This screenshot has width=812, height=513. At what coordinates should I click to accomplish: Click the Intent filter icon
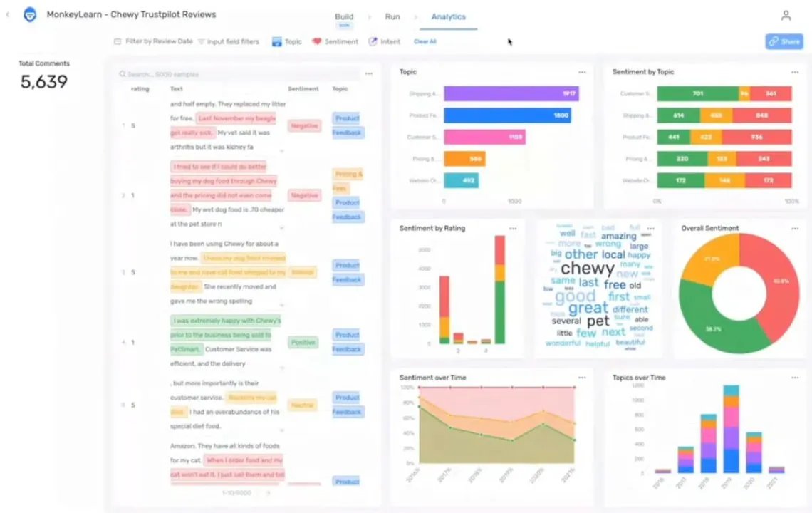[373, 42]
